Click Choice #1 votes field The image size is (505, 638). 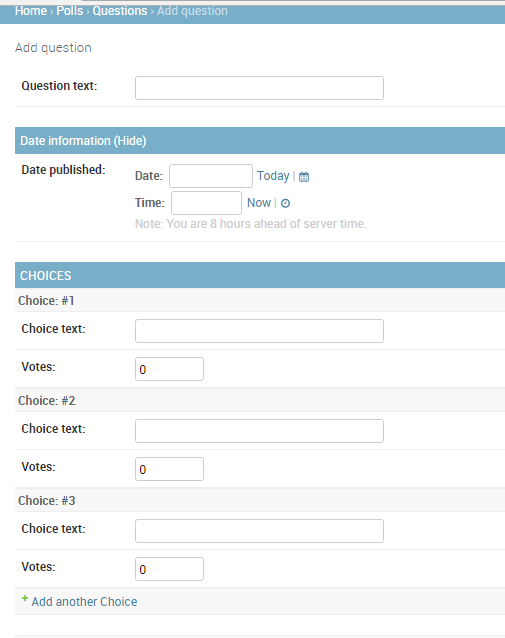pyautogui.click(x=169, y=369)
